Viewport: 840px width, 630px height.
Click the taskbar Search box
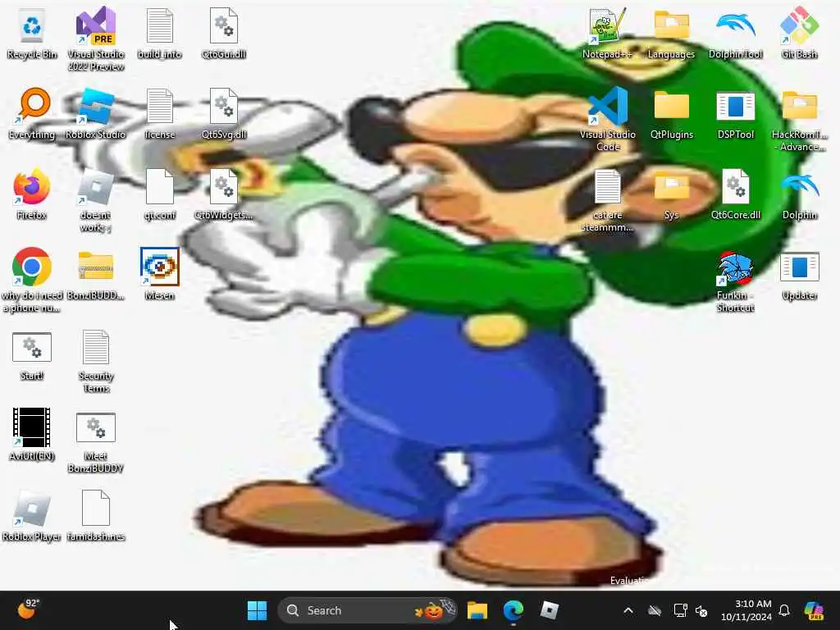point(367,610)
